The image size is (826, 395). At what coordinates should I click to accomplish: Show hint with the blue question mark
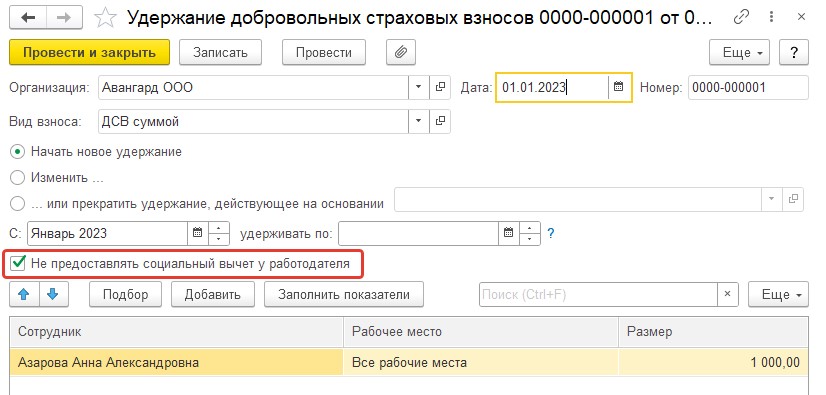pyautogui.click(x=551, y=233)
